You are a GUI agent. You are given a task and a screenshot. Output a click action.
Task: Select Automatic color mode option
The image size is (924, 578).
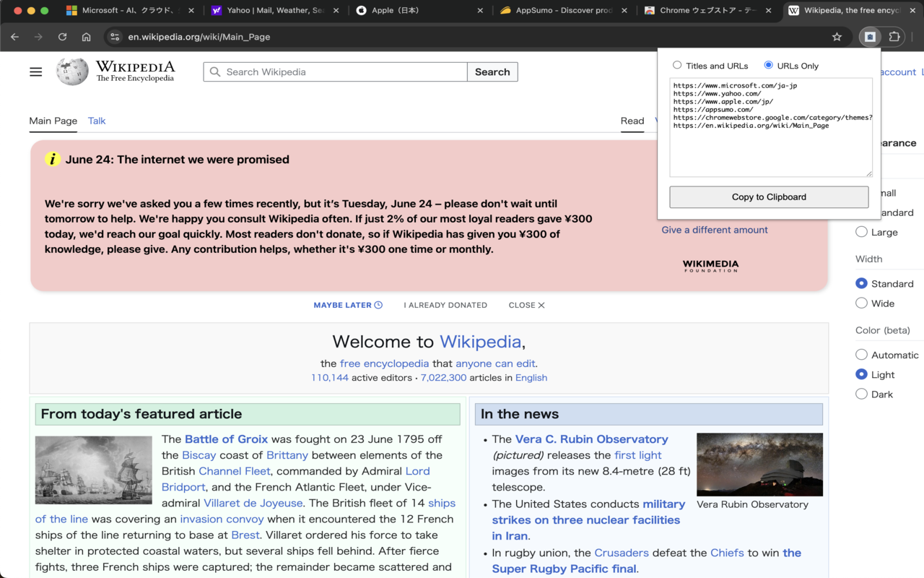pyautogui.click(x=861, y=355)
